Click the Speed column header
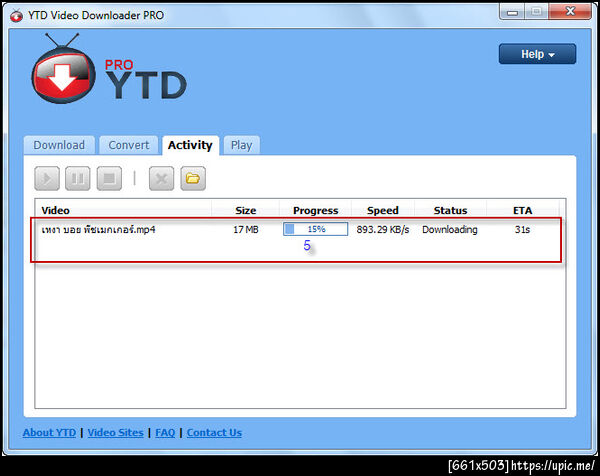Screen dimensions: 600x476 [383, 210]
